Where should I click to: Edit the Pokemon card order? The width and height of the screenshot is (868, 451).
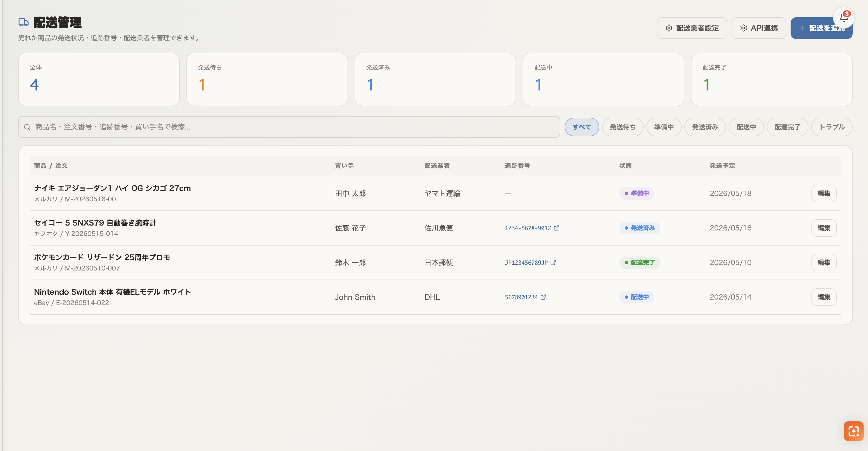(x=824, y=262)
